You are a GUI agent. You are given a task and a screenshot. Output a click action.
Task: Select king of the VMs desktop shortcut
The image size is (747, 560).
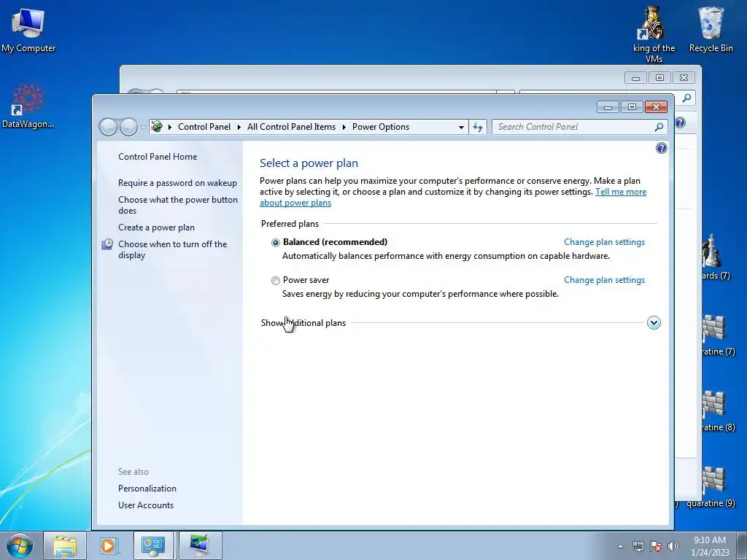[x=654, y=34]
